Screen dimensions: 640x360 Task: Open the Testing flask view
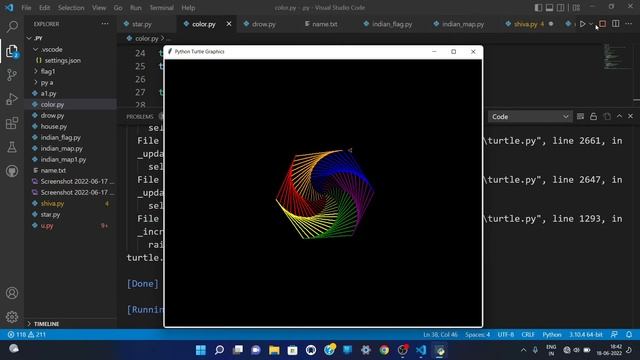click(12, 147)
